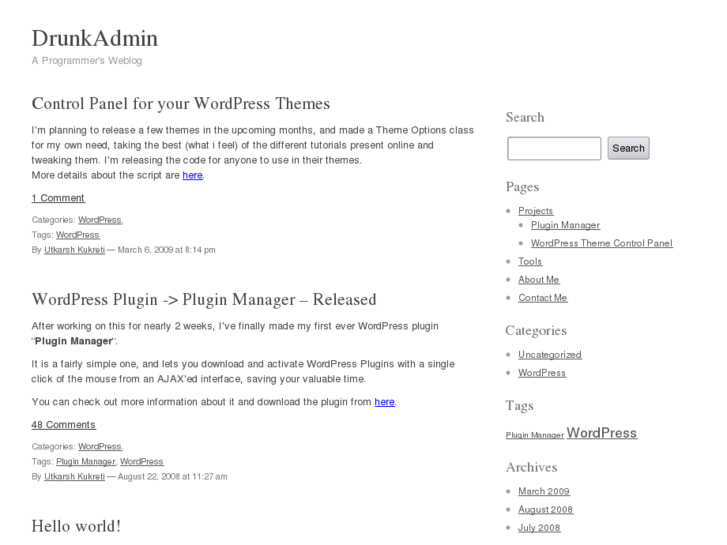This screenshot has width=727, height=545.
Task: Open August 2008 archive
Action: point(546,509)
